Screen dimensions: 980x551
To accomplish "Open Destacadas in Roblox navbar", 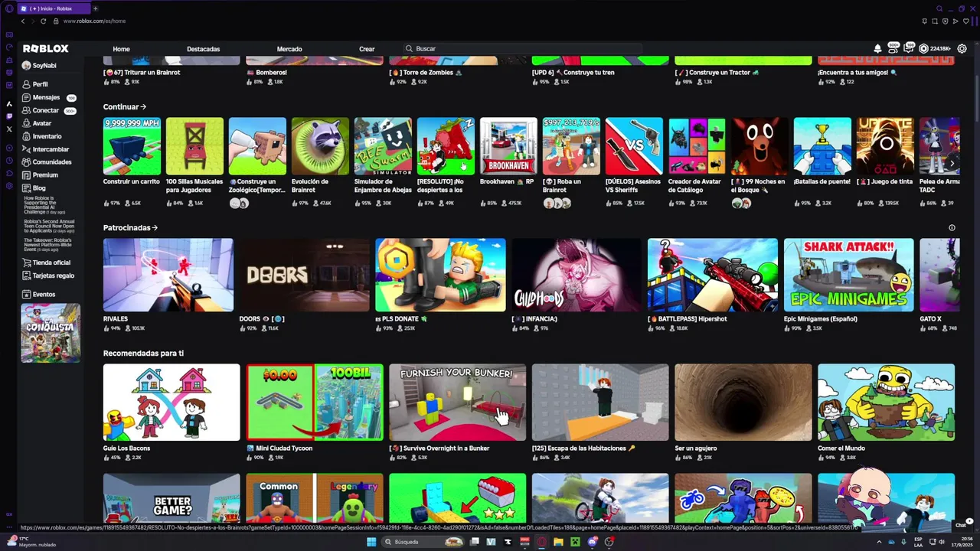I will (x=203, y=49).
